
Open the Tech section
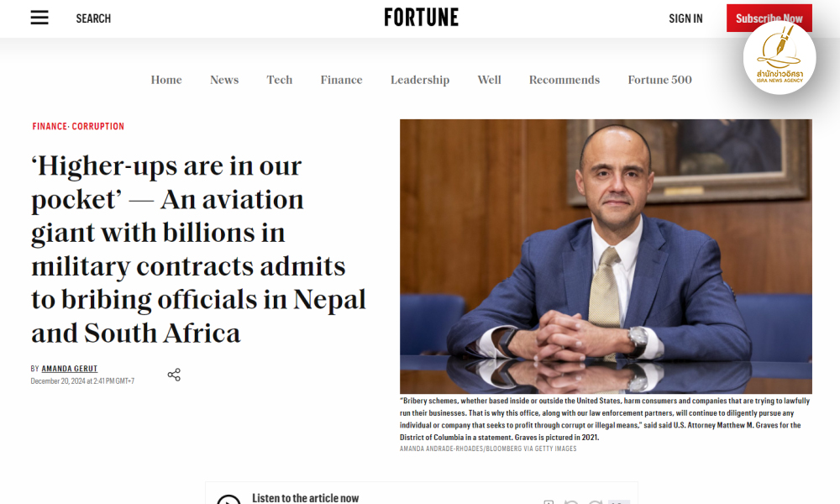point(280,80)
